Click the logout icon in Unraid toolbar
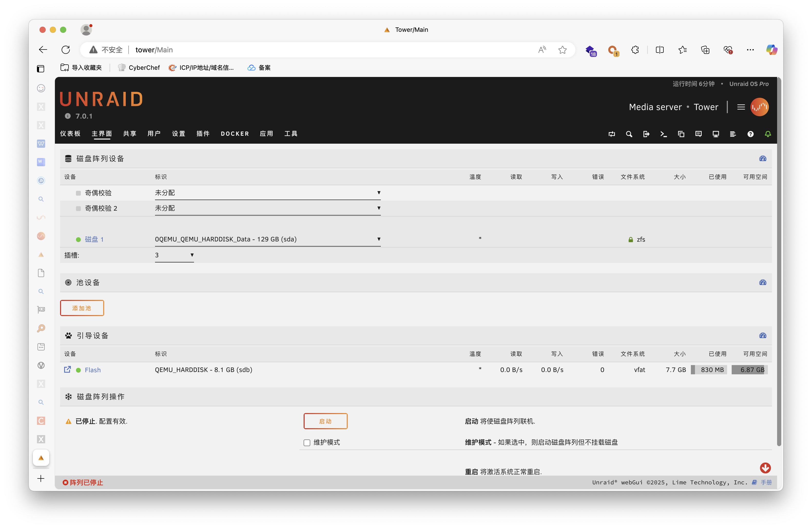 point(646,134)
